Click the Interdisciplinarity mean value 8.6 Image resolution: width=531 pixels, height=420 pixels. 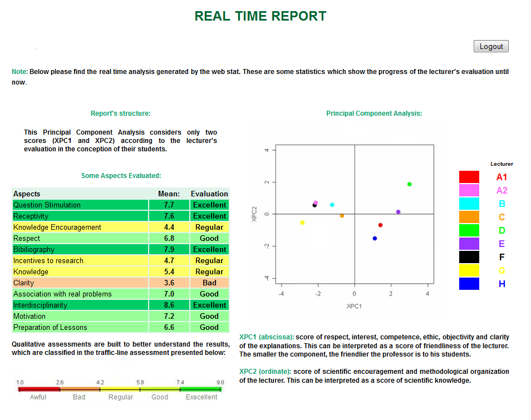tap(169, 305)
